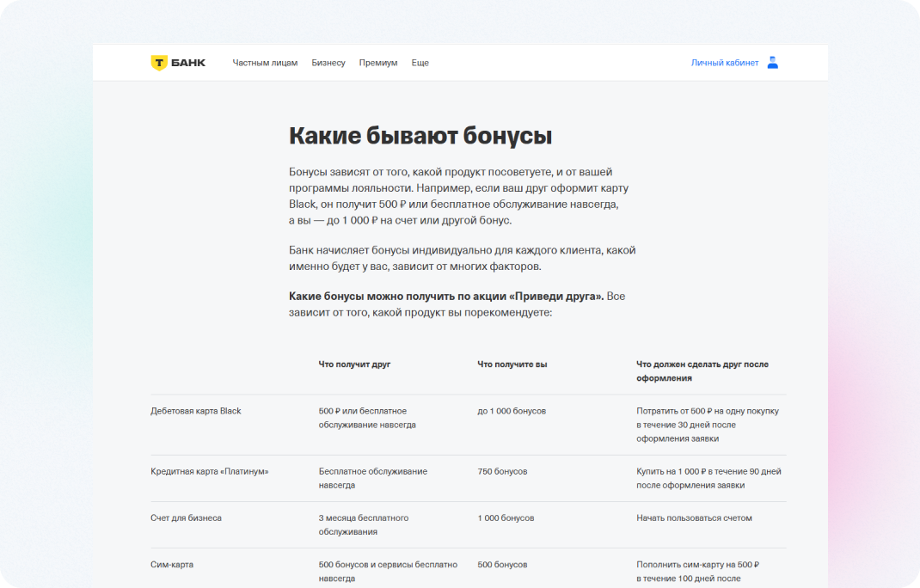Click the bold «Приведи друга» question text

point(446,297)
